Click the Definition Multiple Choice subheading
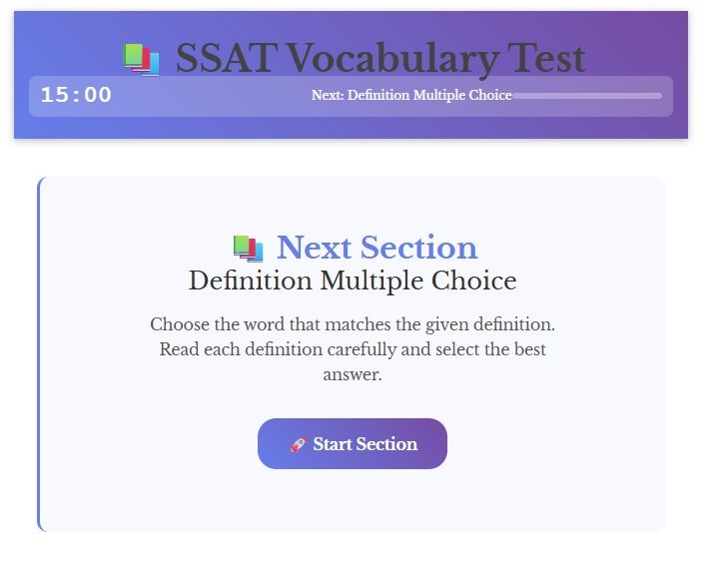Viewport: 728px width, 562px height. pyautogui.click(x=353, y=281)
